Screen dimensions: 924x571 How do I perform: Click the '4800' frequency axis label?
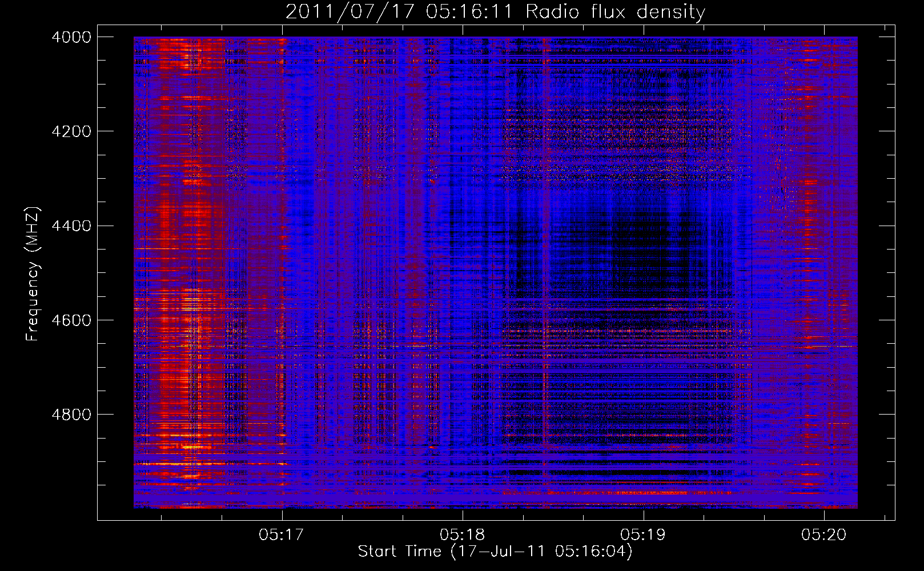(71, 415)
